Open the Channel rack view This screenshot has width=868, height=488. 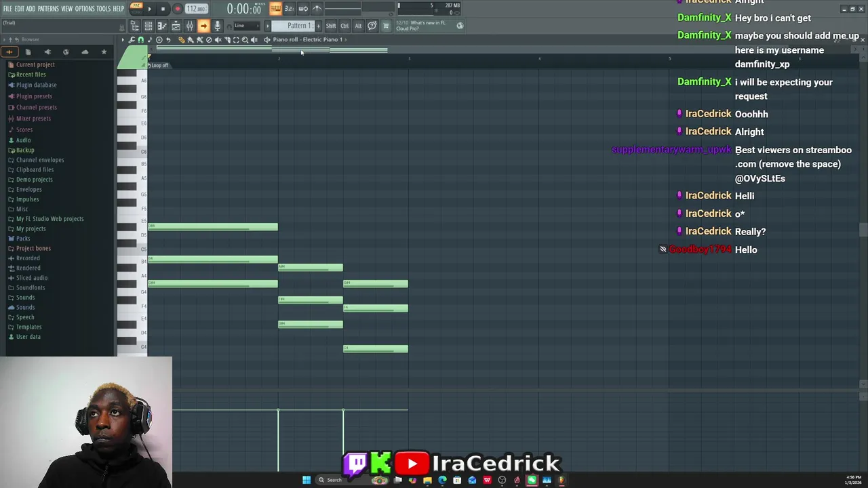point(149,26)
